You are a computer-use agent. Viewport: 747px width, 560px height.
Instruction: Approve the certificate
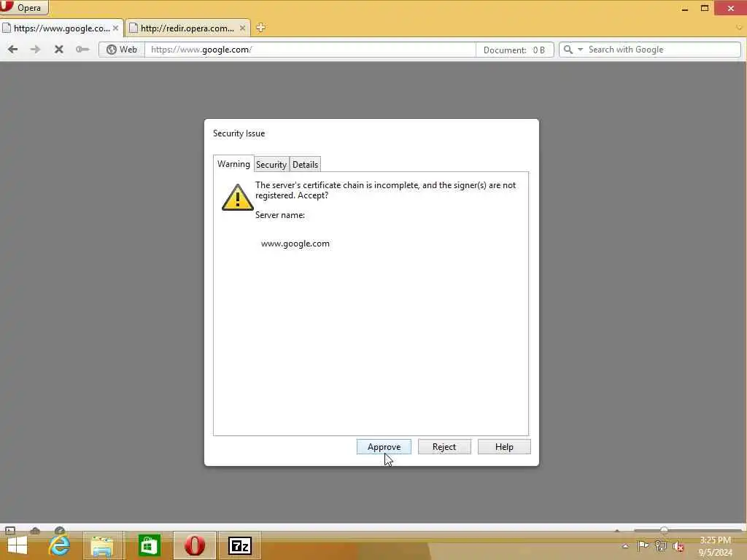pyautogui.click(x=384, y=447)
